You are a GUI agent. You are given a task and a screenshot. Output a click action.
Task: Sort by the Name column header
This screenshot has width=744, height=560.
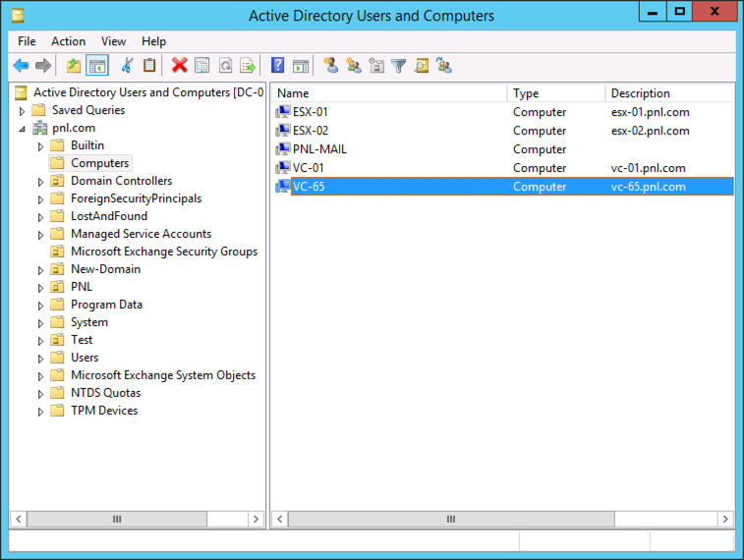click(x=389, y=93)
